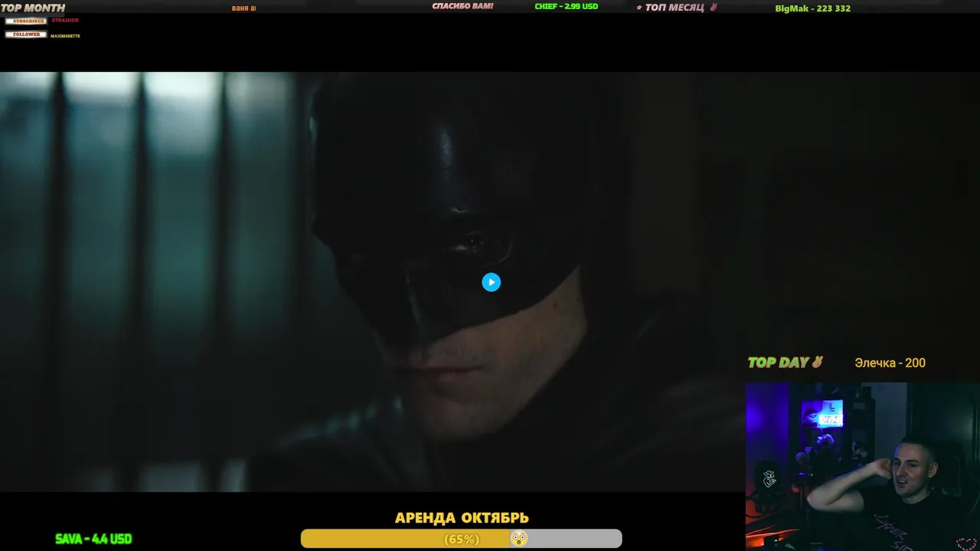Click the shocked emoji on the progress bar

pos(519,539)
